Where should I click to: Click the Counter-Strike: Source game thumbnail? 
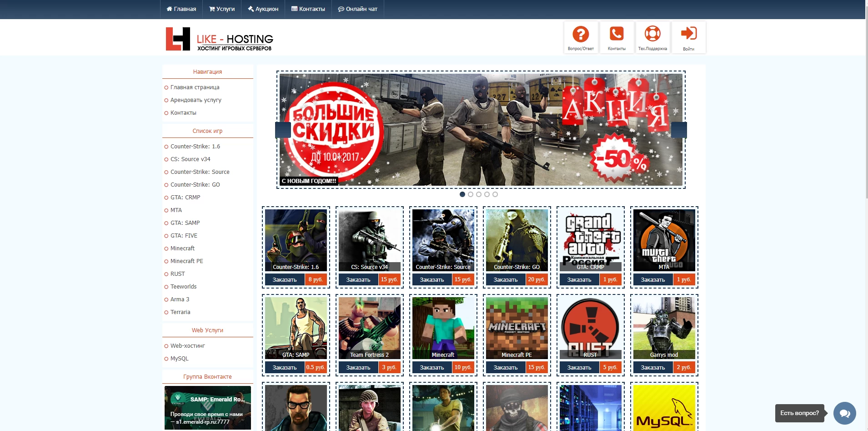coord(443,240)
